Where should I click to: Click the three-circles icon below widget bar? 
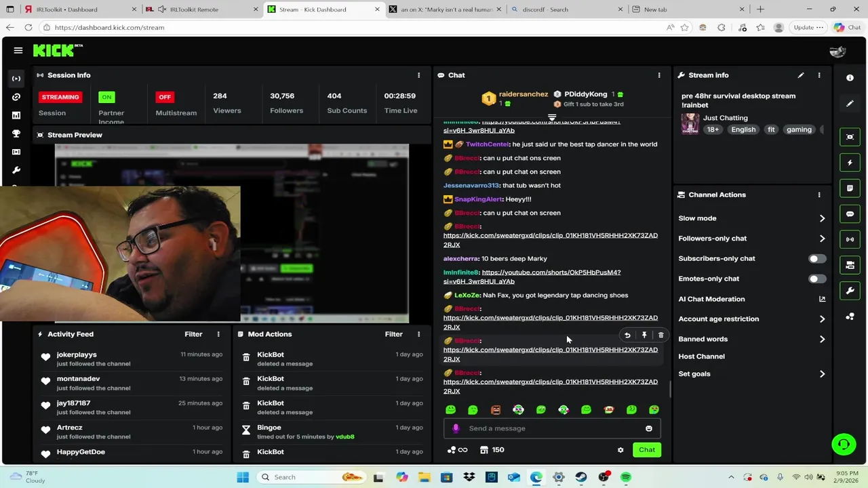[x=850, y=317]
